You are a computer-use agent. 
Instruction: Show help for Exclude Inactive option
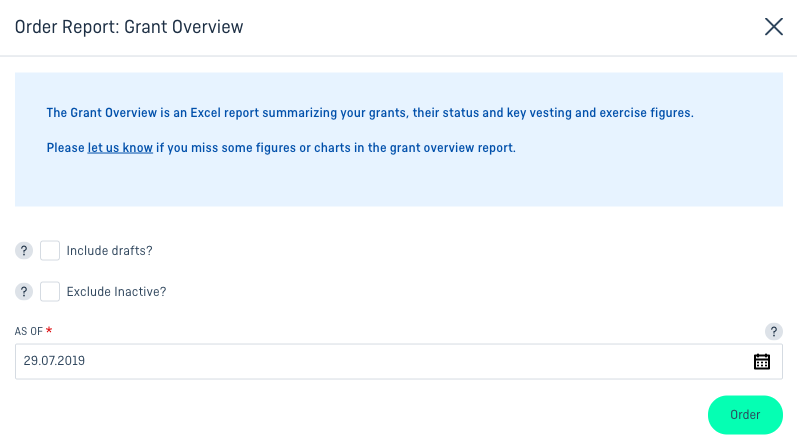[x=24, y=292]
